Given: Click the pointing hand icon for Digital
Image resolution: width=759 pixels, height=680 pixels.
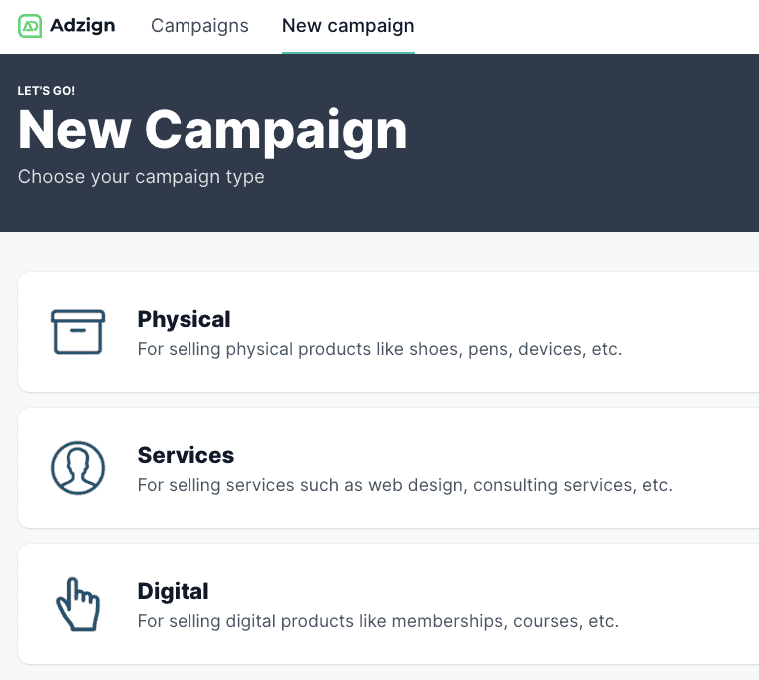Looking at the screenshot, I should tap(78, 604).
